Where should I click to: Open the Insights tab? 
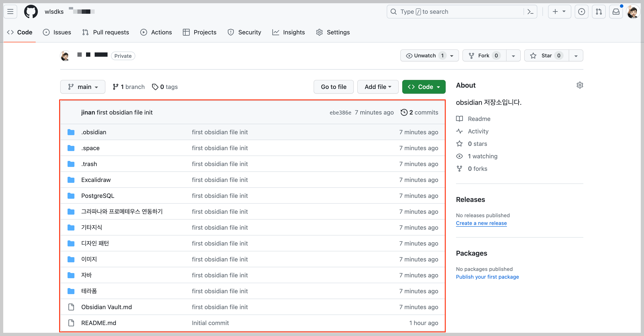click(288, 32)
